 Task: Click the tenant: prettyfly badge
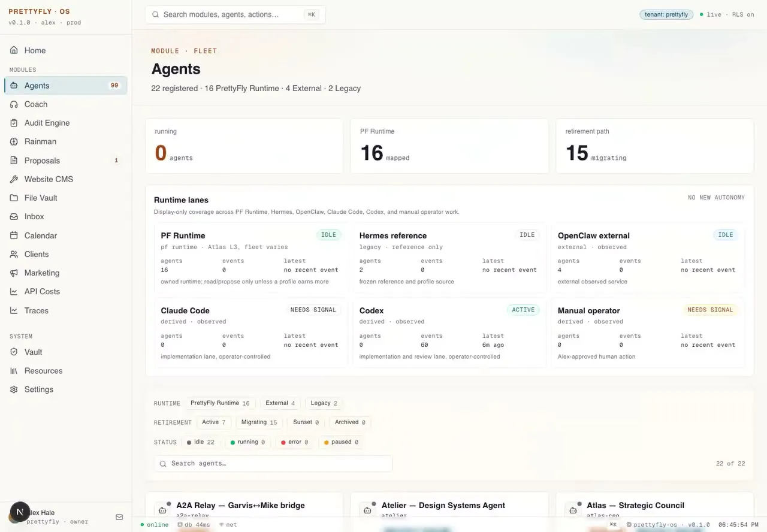[x=666, y=14]
